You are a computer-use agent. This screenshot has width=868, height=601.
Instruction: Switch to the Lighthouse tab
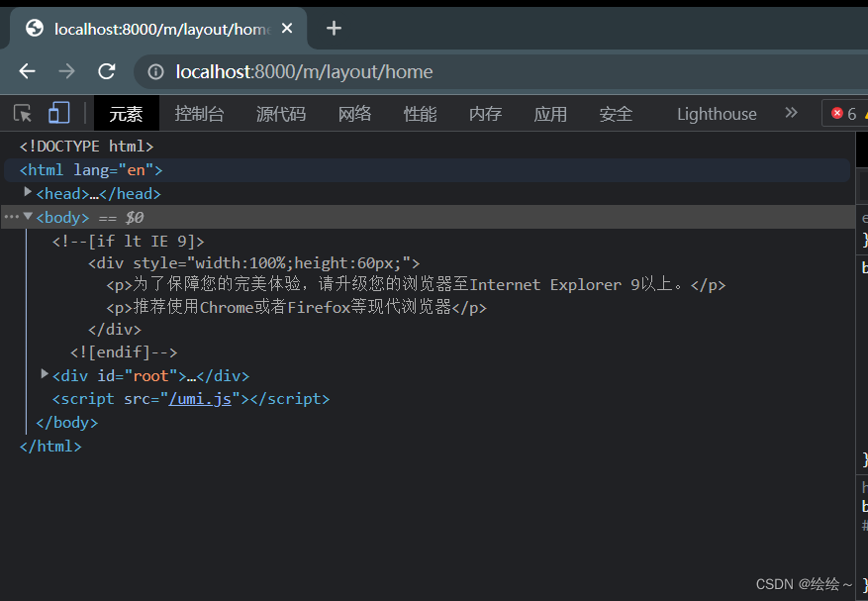(717, 114)
